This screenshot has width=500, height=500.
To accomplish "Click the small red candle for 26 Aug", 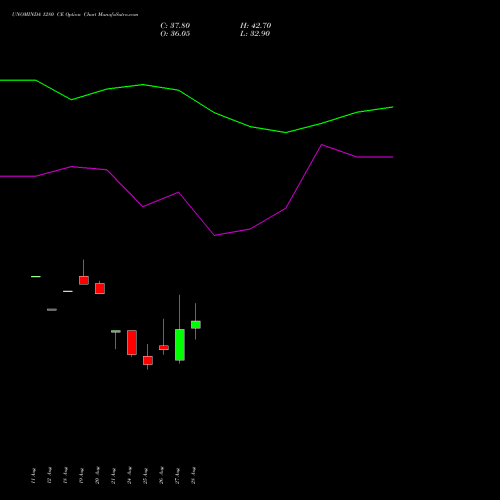I will (x=164, y=348).
